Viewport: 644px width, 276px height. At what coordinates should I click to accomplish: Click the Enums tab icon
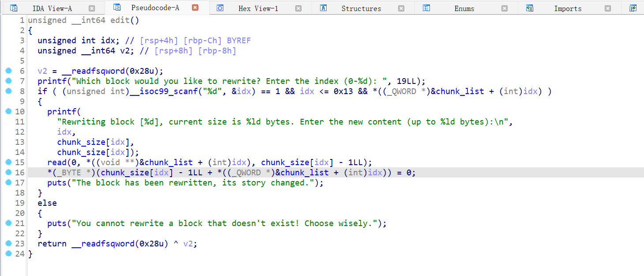[x=426, y=8]
